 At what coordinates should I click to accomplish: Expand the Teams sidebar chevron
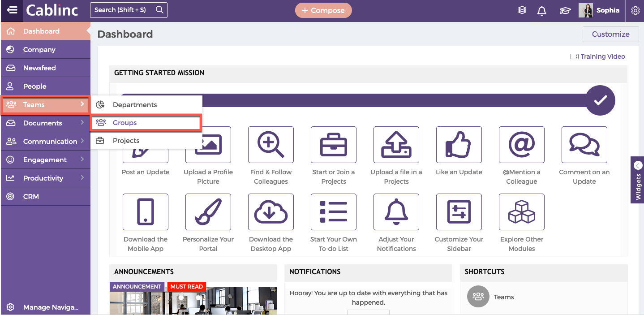[x=82, y=104]
